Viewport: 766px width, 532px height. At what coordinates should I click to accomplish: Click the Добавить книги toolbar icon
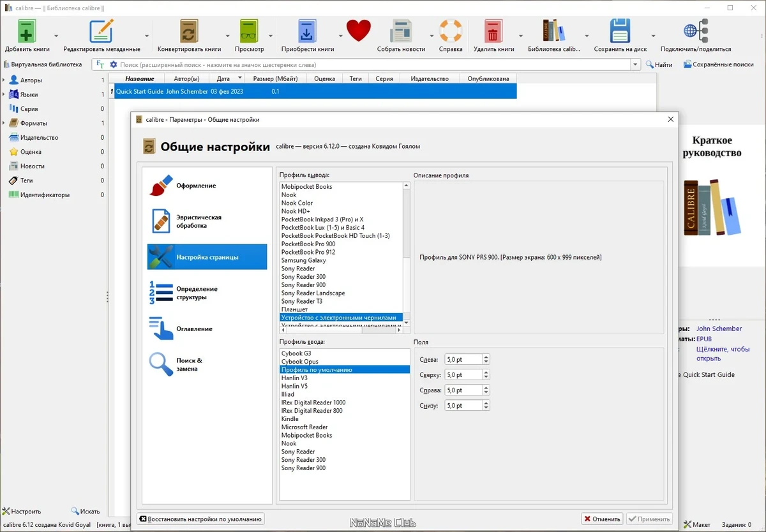pos(27,31)
